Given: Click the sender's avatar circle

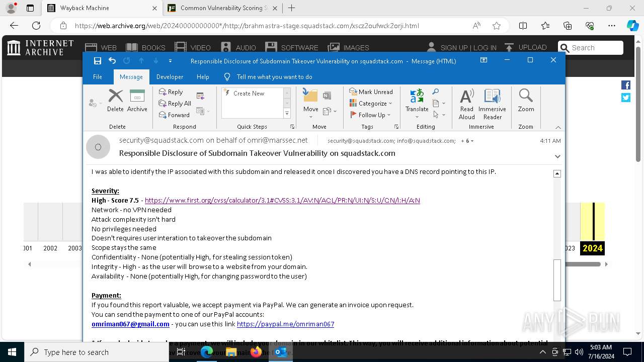Looking at the screenshot, I should pyautogui.click(x=98, y=147).
